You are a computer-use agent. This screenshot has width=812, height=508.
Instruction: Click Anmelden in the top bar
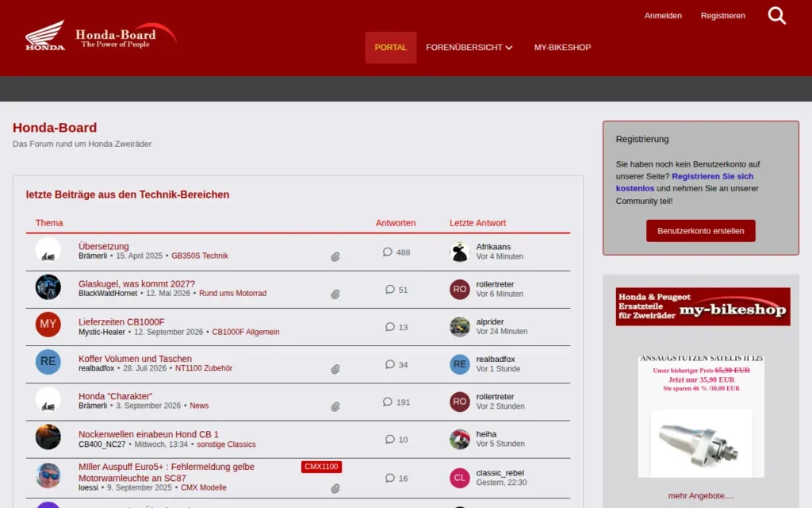[x=663, y=16]
